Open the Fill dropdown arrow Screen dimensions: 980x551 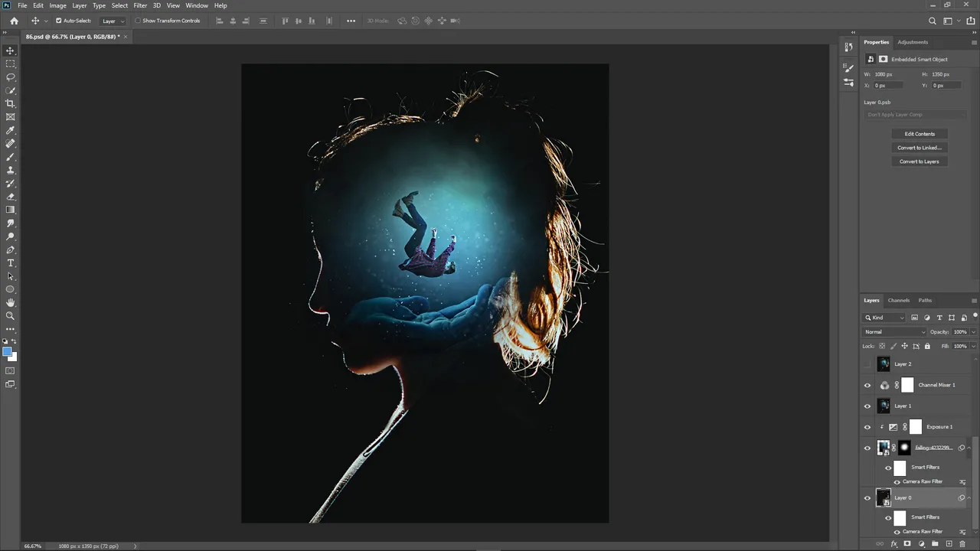tap(973, 346)
